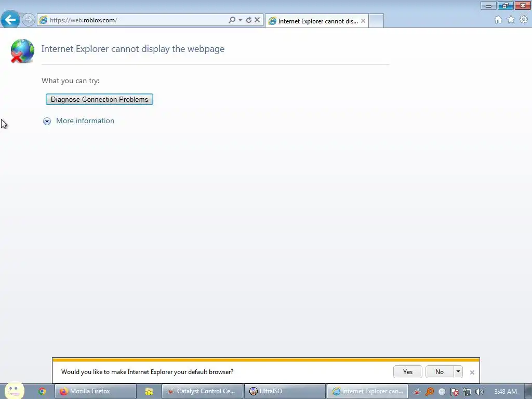This screenshot has width=532, height=399.
Task: Go to the Home page icon
Action: [x=498, y=20]
